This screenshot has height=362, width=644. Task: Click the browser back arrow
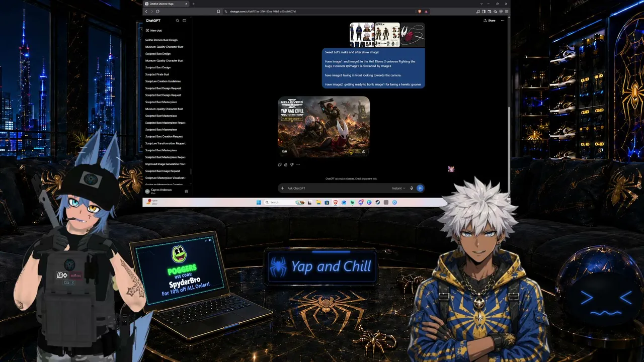(146, 12)
